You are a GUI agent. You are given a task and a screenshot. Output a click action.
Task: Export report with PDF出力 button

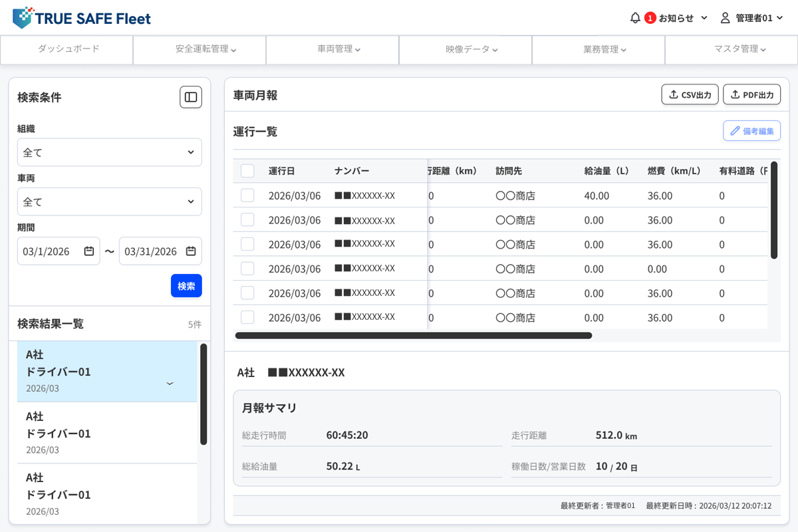click(x=751, y=94)
